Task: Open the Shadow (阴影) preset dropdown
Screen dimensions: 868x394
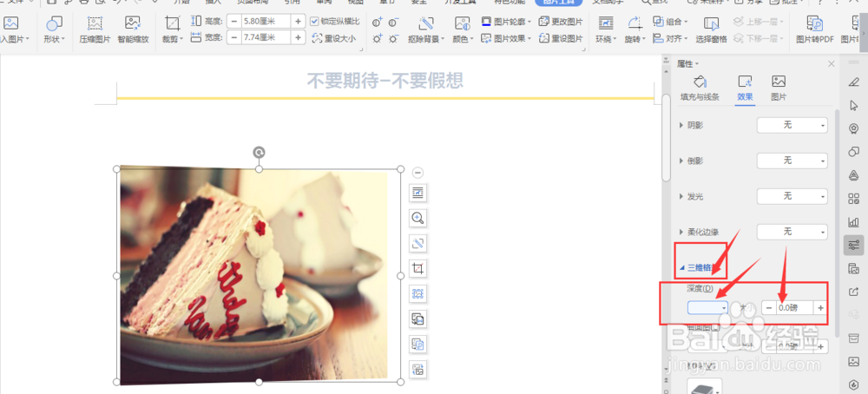Action: pyautogui.click(x=792, y=125)
